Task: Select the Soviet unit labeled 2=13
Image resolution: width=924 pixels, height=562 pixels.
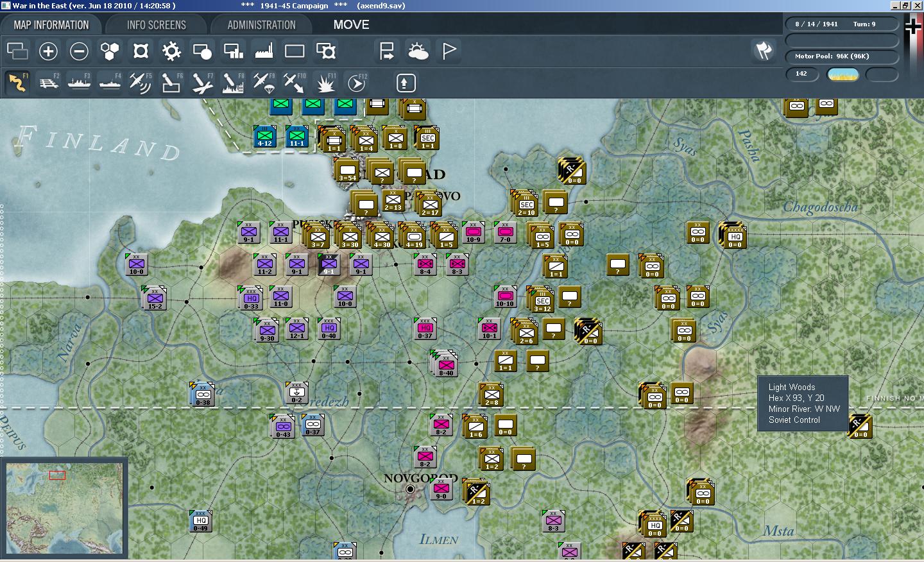Action: click(393, 200)
